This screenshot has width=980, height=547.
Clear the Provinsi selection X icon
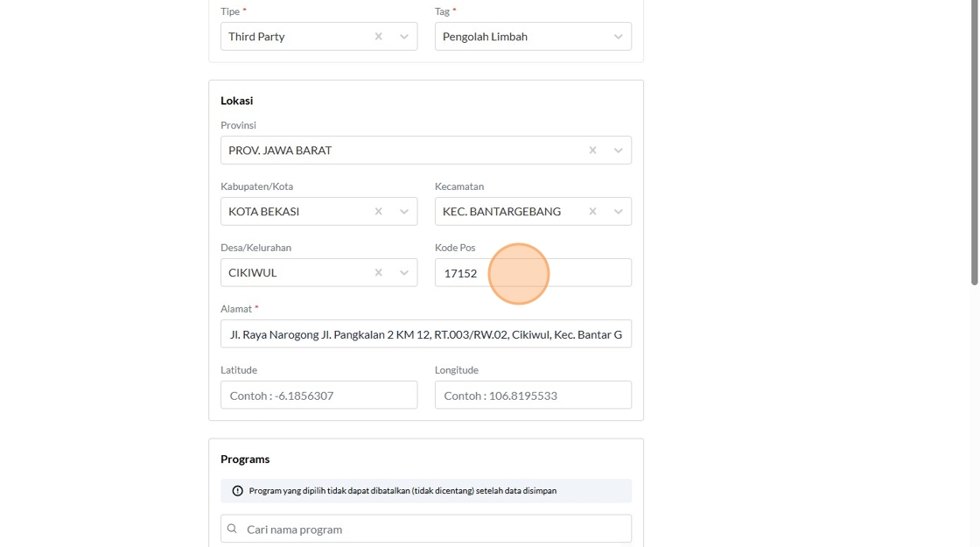click(x=592, y=151)
